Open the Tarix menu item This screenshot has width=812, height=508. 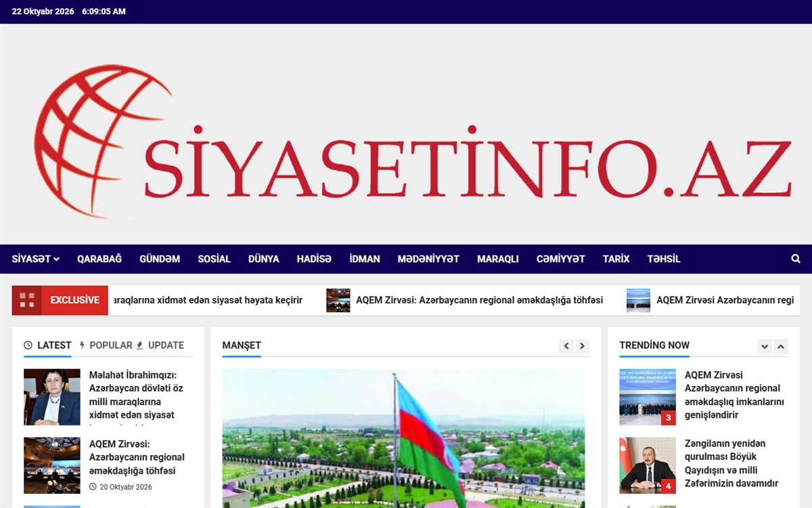(616, 259)
